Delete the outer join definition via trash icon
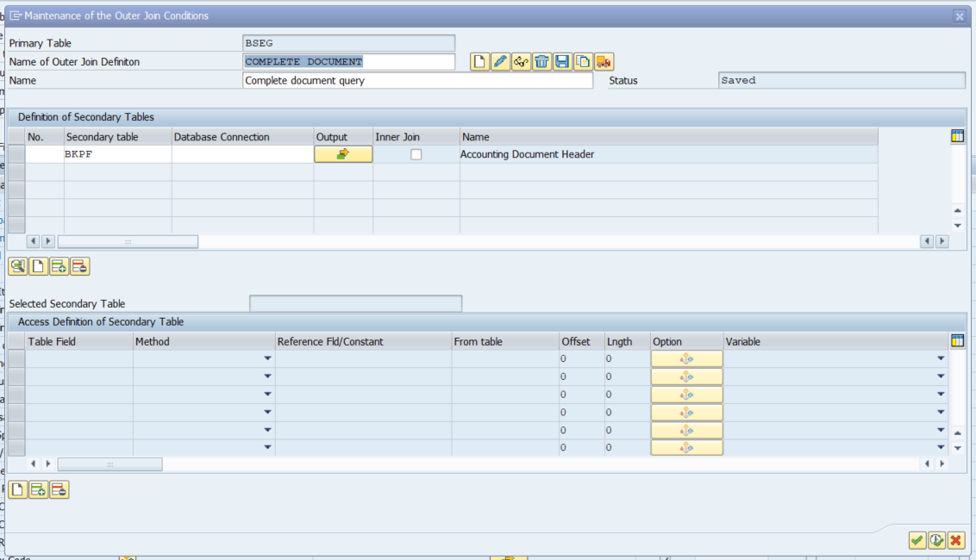Image resolution: width=976 pixels, height=560 pixels. [541, 62]
